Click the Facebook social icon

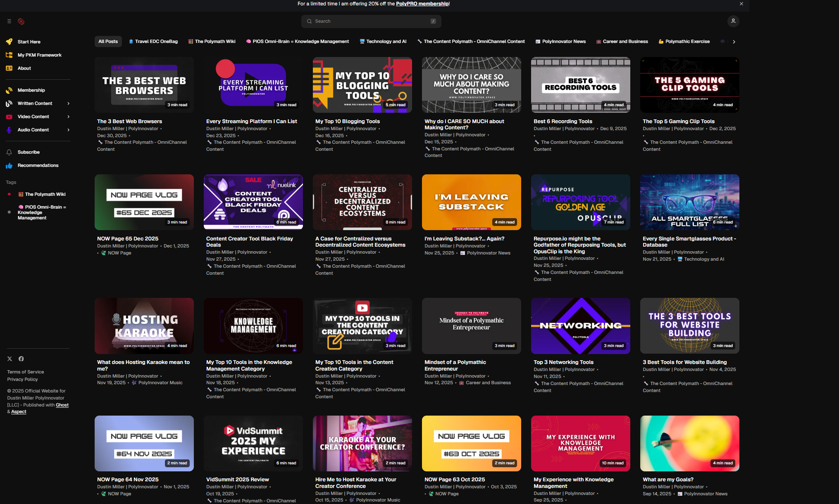pos(21,359)
